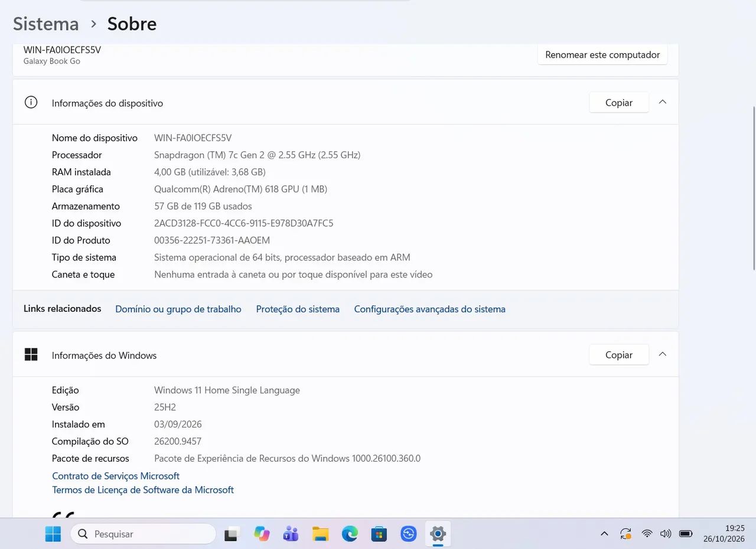Open Proteção do sistema link

[x=298, y=309]
